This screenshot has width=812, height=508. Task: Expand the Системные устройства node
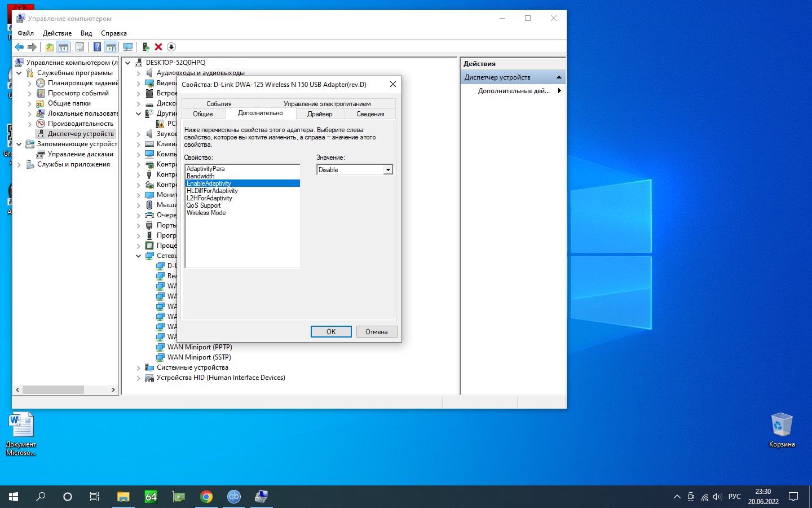point(139,367)
